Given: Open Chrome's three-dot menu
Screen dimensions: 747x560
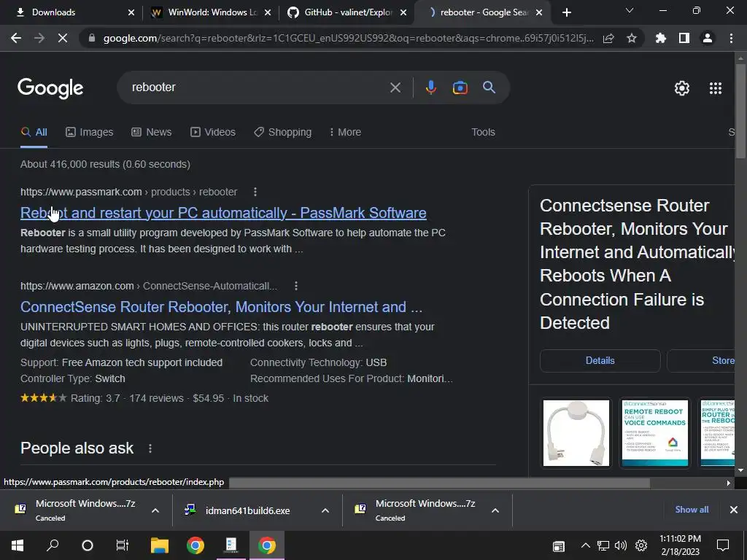Looking at the screenshot, I should (731, 38).
